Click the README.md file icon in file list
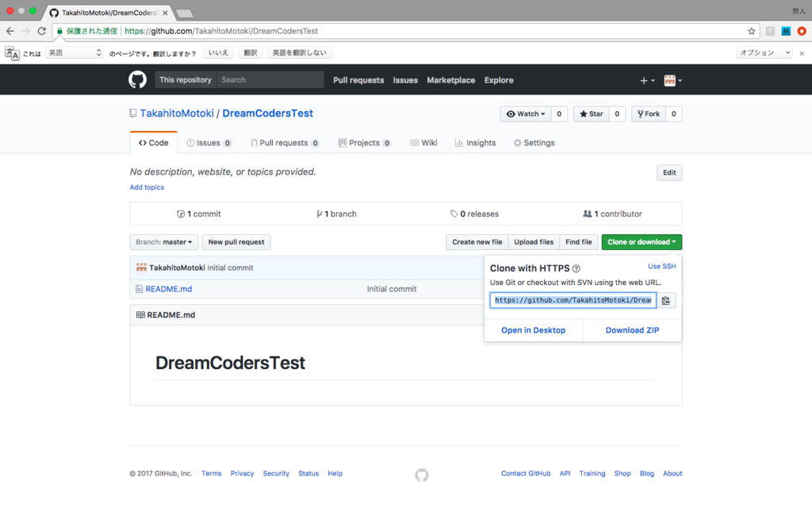 click(139, 289)
